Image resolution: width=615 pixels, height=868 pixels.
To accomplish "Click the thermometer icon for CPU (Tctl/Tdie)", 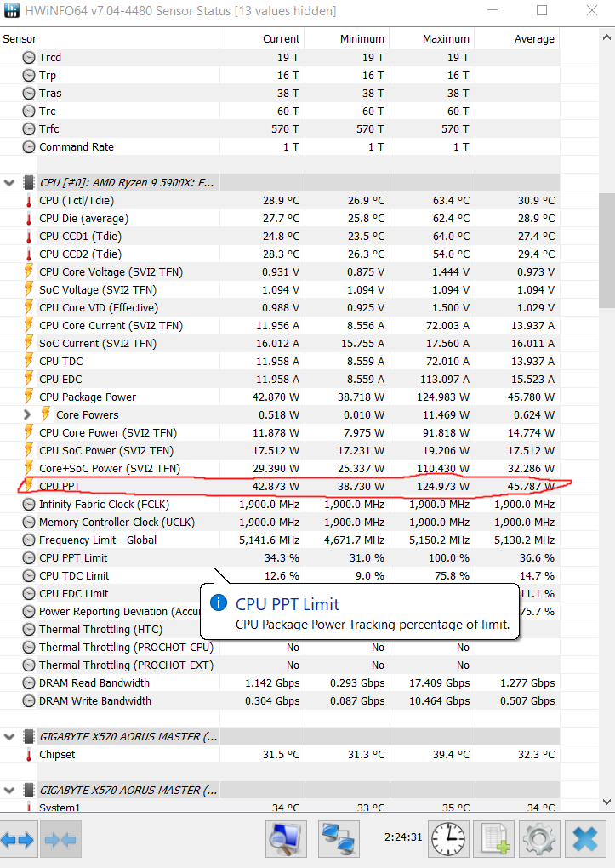I will pyautogui.click(x=29, y=201).
